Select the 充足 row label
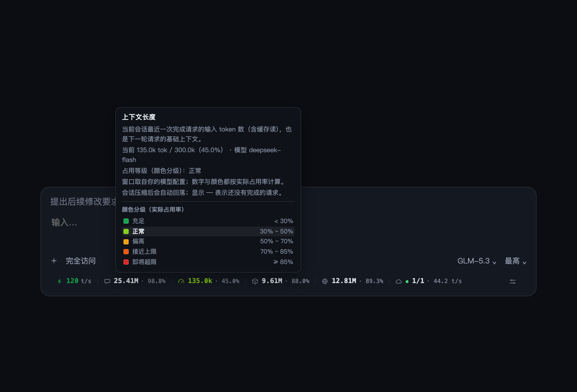This screenshot has width=577, height=392. tap(138, 221)
